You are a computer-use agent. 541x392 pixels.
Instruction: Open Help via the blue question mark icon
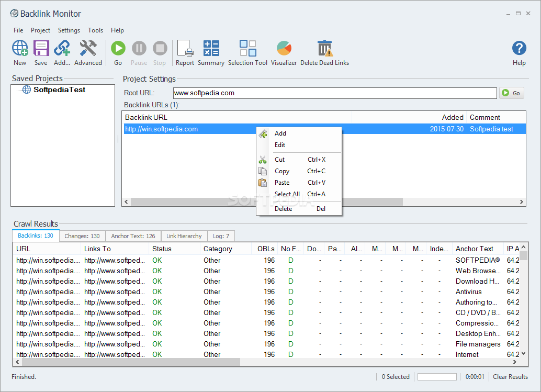point(519,48)
